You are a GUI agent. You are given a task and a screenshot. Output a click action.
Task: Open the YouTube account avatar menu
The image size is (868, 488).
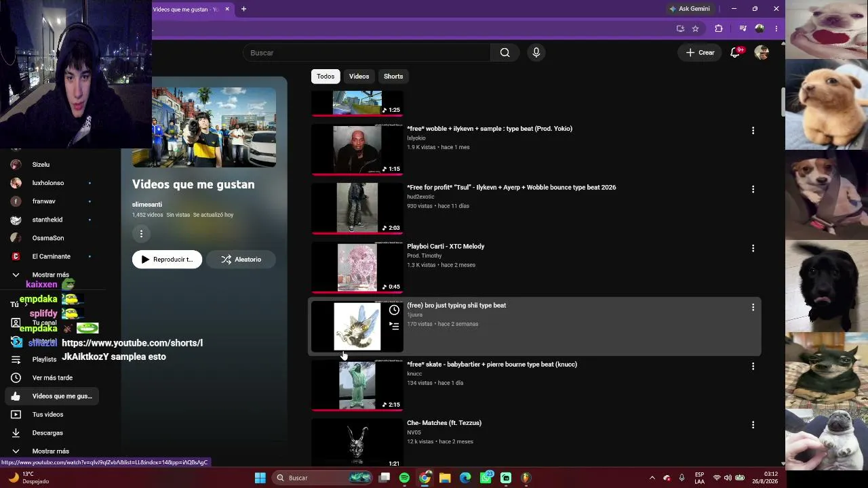[x=762, y=53]
